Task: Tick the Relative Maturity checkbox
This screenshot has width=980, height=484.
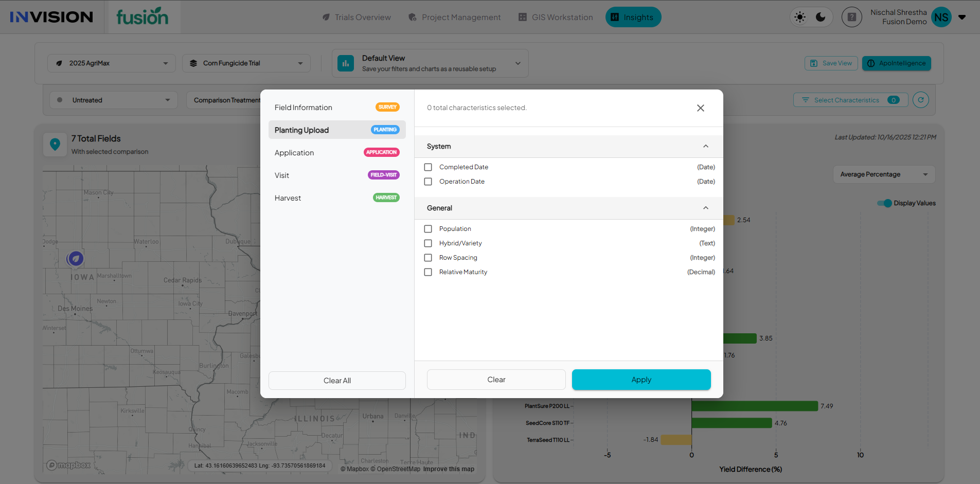Action: [x=428, y=272]
